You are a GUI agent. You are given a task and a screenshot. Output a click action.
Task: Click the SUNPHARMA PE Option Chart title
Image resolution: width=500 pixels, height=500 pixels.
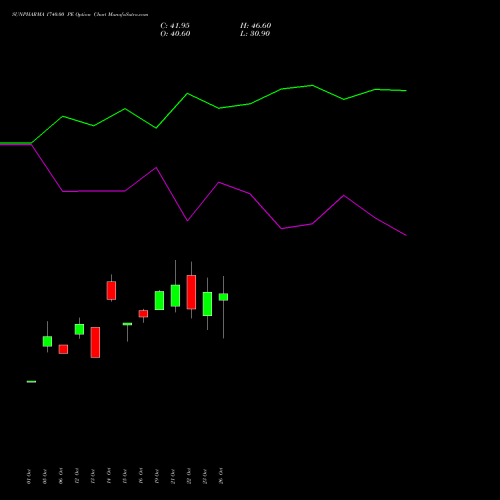click(x=80, y=15)
